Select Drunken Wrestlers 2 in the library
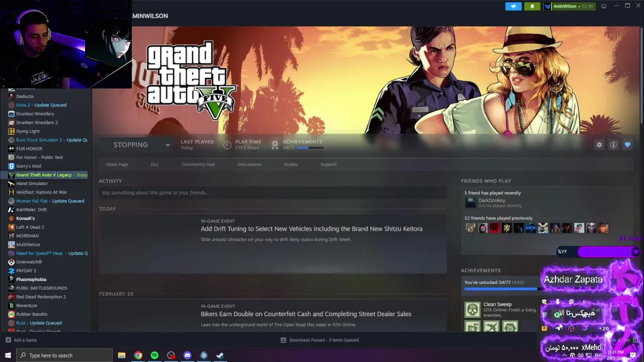This screenshot has width=644, height=362. 37,123
